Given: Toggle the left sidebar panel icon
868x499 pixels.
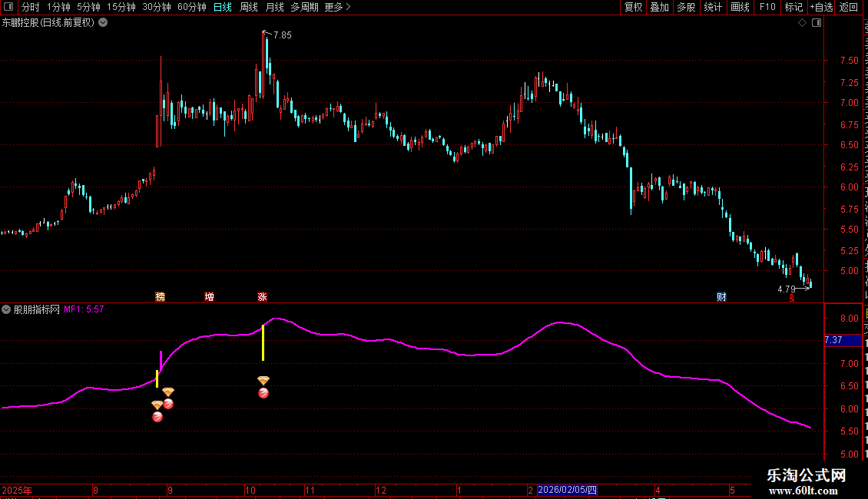Looking at the screenshot, I should coord(8,7).
